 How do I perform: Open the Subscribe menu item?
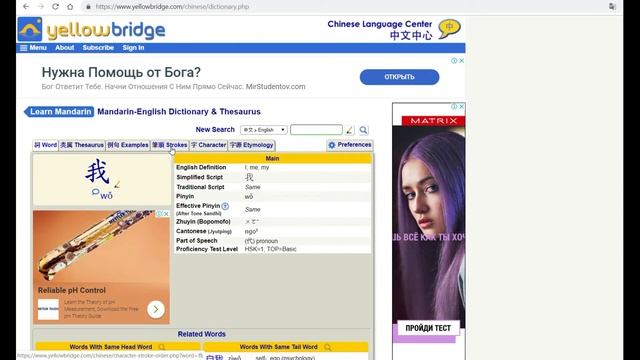[98, 48]
